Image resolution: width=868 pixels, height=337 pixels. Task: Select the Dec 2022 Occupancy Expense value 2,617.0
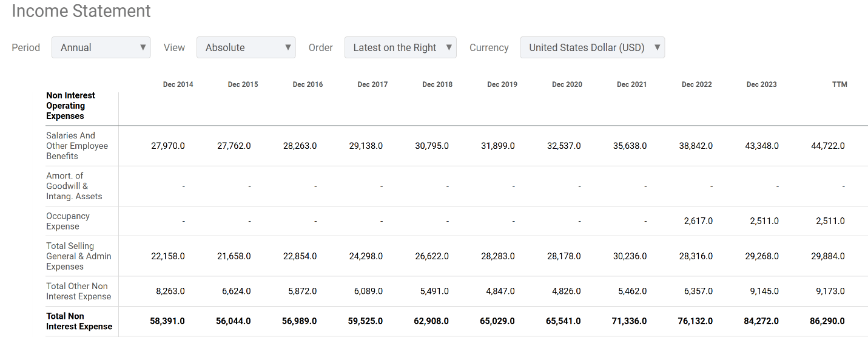click(x=698, y=221)
